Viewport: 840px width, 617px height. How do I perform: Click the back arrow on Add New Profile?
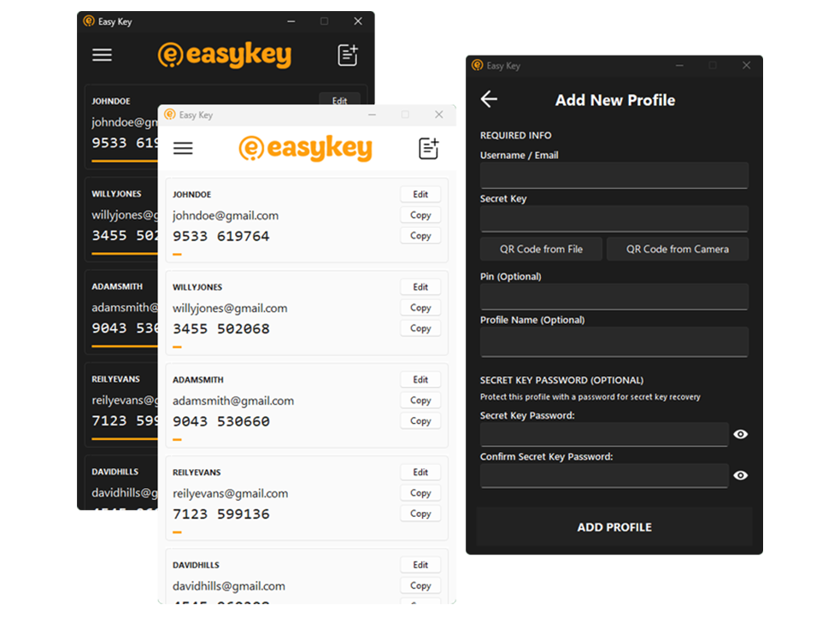pyautogui.click(x=488, y=99)
